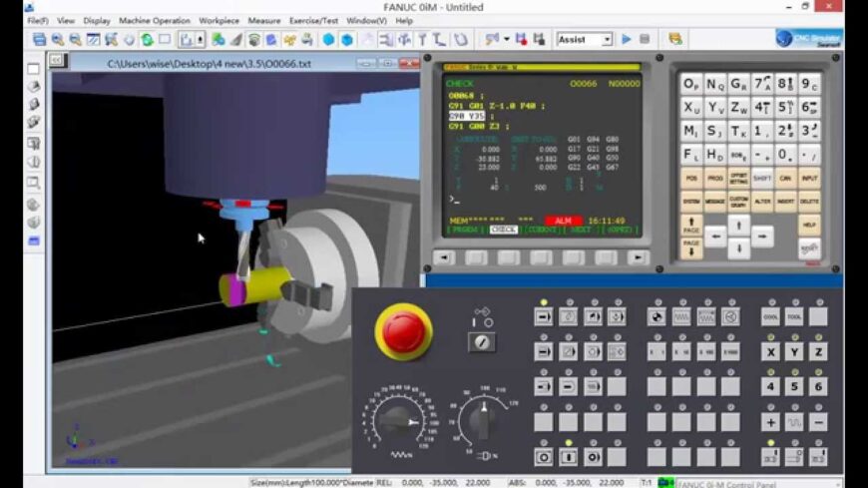
Task: Open the File(F) menu
Action: [x=38, y=21]
